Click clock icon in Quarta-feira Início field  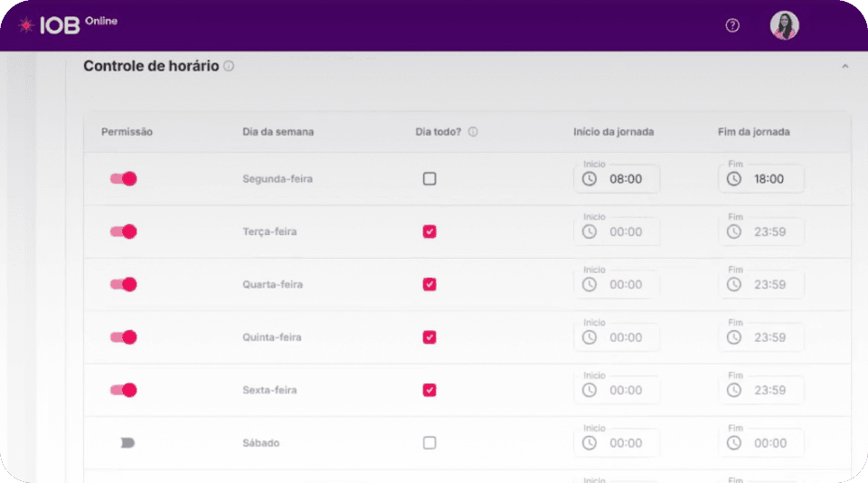tap(590, 285)
